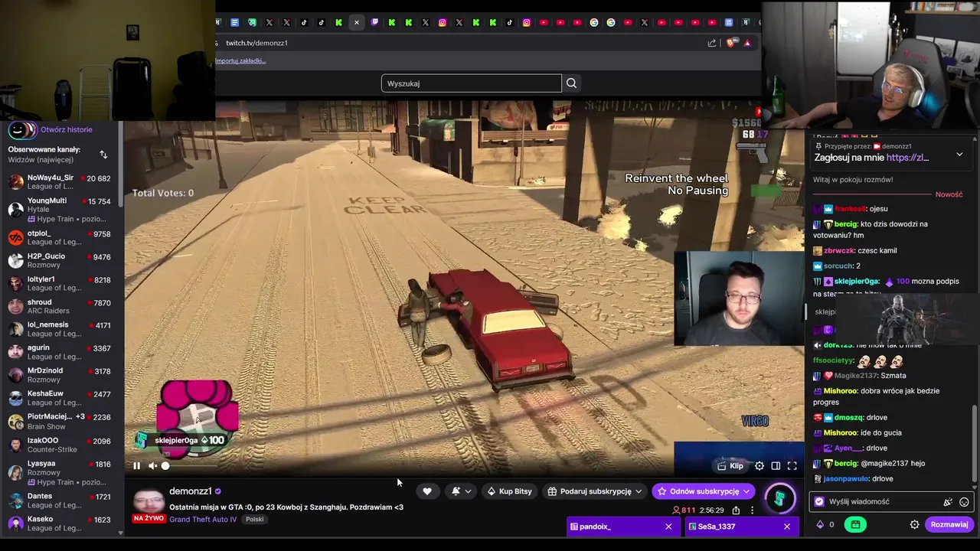
Task: Expand pinned message chevron
Action: pyautogui.click(x=959, y=155)
